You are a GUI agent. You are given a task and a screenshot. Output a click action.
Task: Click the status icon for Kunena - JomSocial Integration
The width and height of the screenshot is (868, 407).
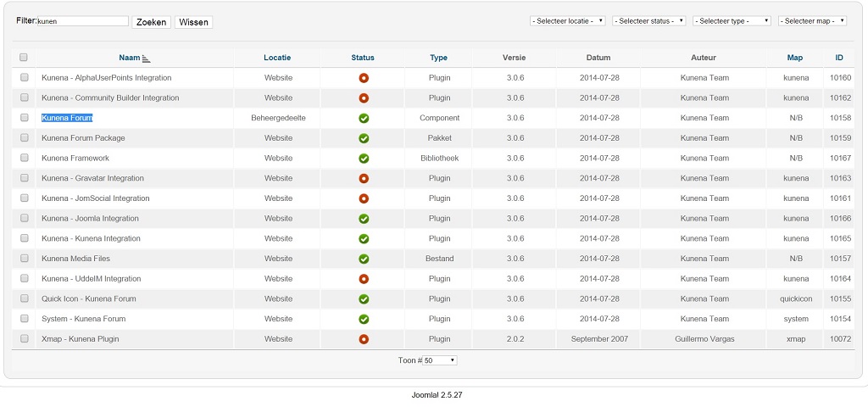click(x=364, y=198)
